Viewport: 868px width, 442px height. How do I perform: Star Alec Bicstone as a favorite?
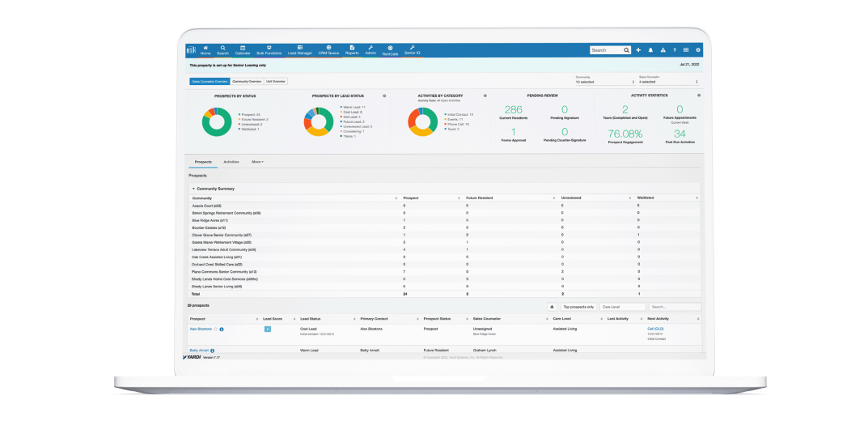[x=216, y=329]
